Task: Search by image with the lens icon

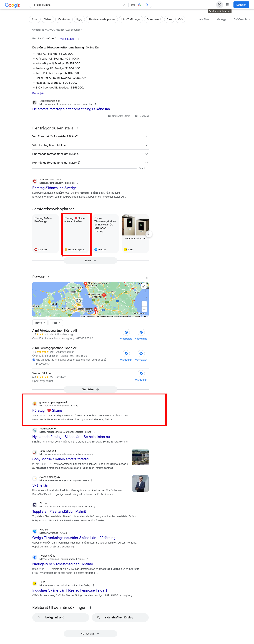Action: pyautogui.click(x=140, y=5)
